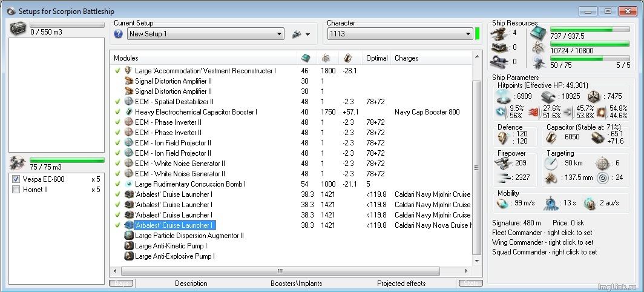Click the Bays button at bottom left
Screen dimensions: 644x292
point(121,284)
